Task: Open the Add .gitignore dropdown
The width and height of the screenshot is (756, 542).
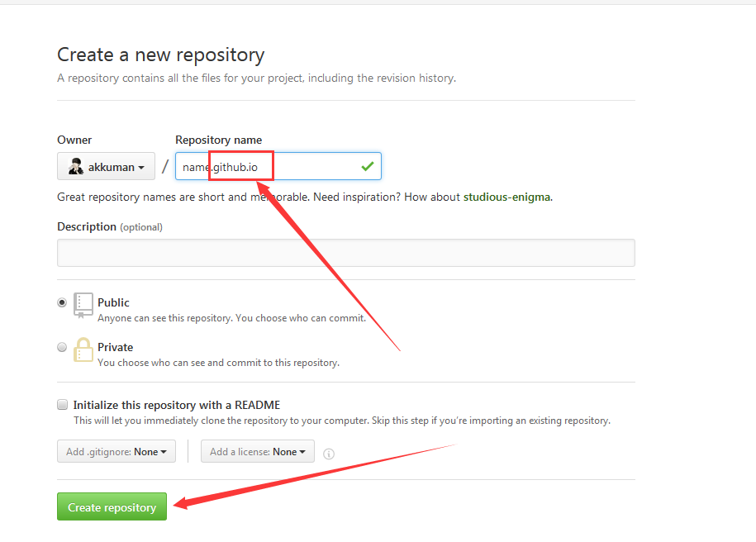Action: pyautogui.click(x=116, y=451)
